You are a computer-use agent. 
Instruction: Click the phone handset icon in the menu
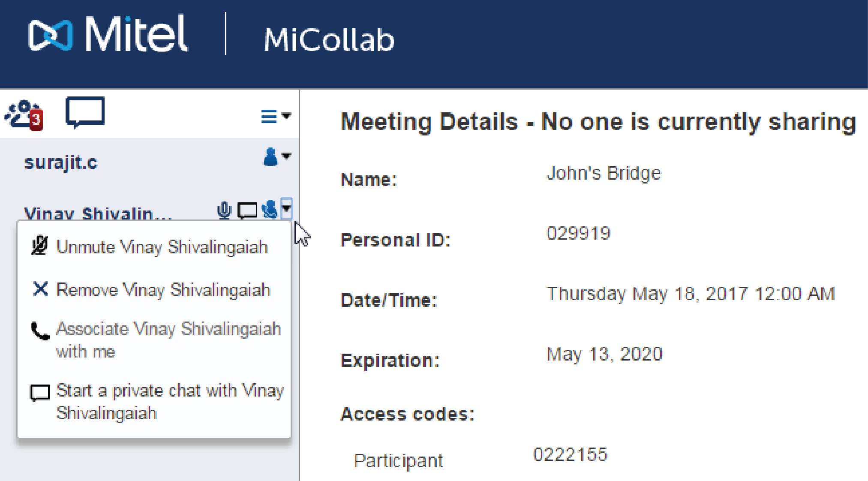pos(40,331)
